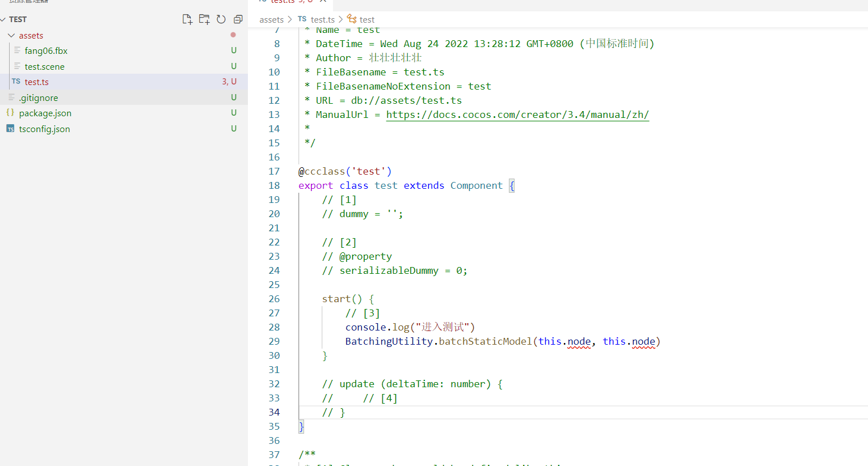This screenshot has width=868, height=466.
Task: Select the .gitignore file
Action: pyautogui.click(x=39, y=98)
